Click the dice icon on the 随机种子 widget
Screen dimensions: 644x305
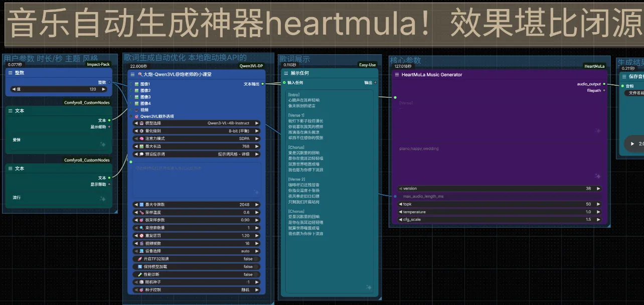(x=141, y=282)
